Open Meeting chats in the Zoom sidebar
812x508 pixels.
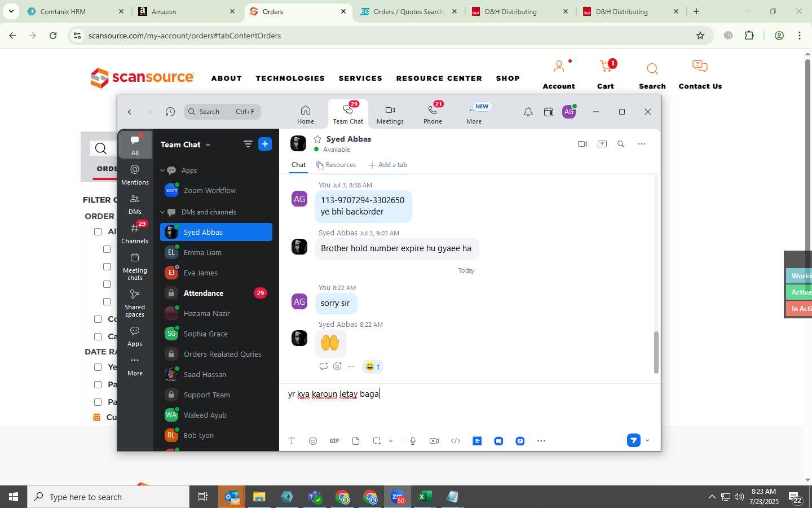135,266
